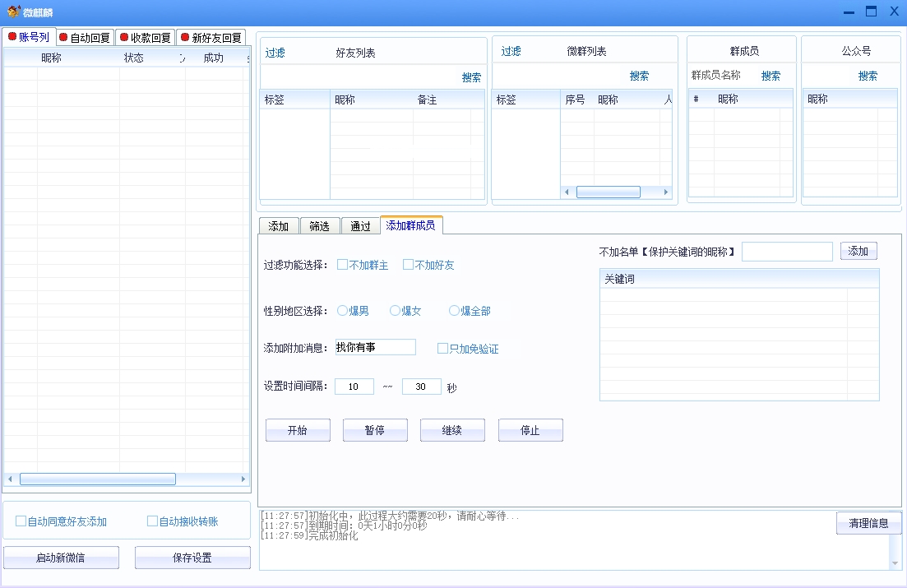
Task: Switch to the 筛选 tab
Action: pos(319,226)
